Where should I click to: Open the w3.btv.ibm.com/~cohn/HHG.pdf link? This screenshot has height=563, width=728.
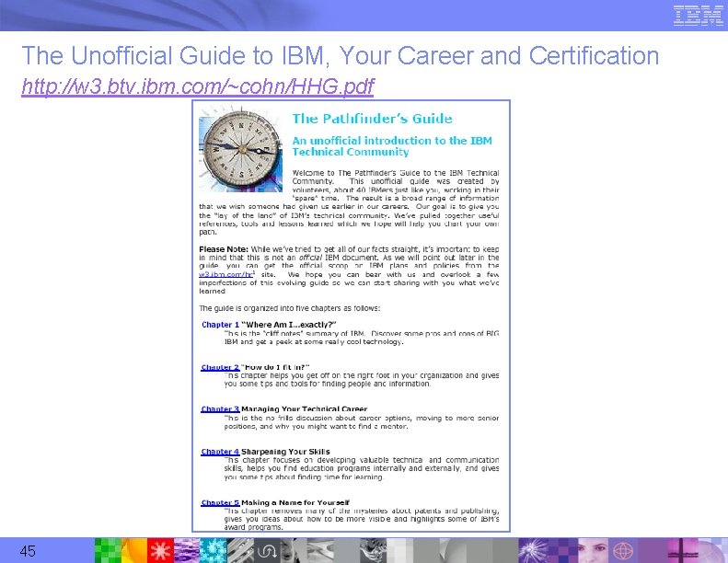(198, 86)
